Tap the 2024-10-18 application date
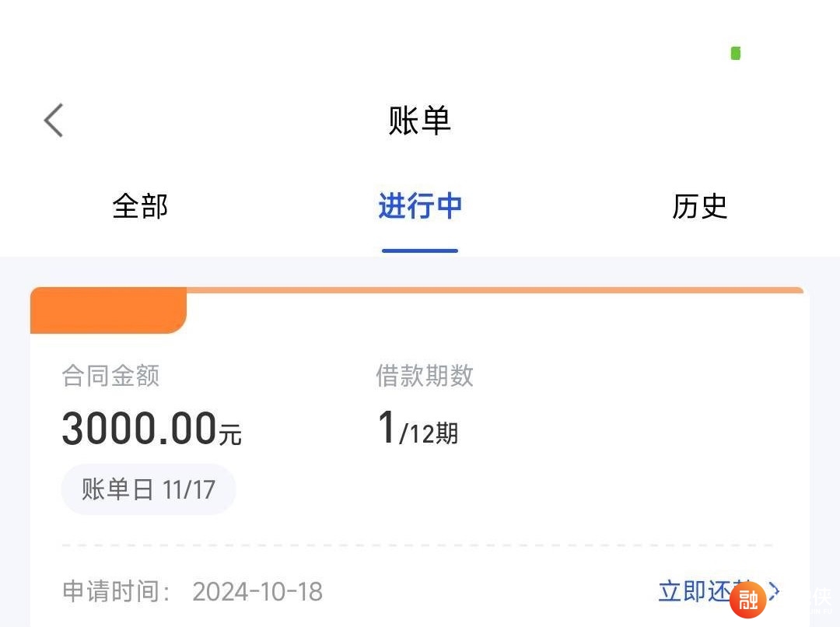Image resolution: width=840 pixels, height=627 pixels. pyautogui.click(x=257, y=592)
